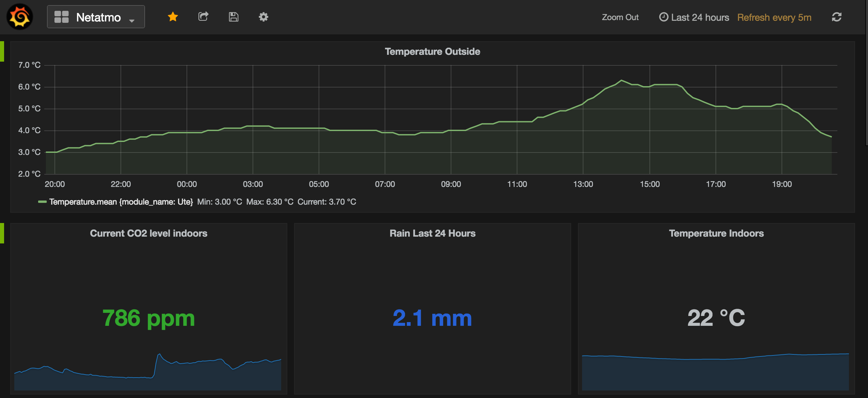Click the CO2 sparkline spike

[x=159, y=355]
